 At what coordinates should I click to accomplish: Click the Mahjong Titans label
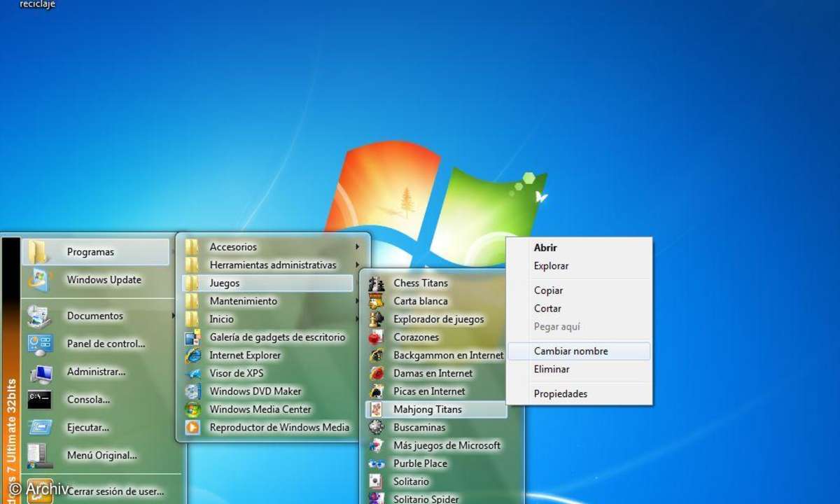pyautogui.click(x=428, y=409)
